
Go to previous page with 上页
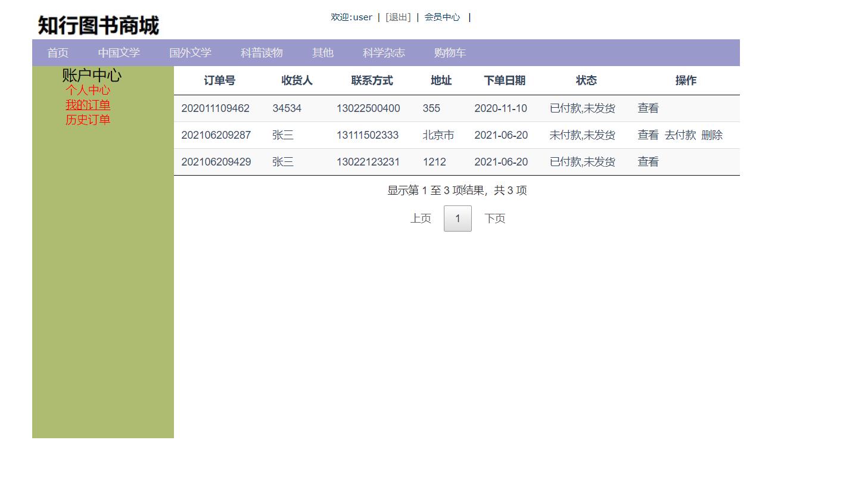421,218
